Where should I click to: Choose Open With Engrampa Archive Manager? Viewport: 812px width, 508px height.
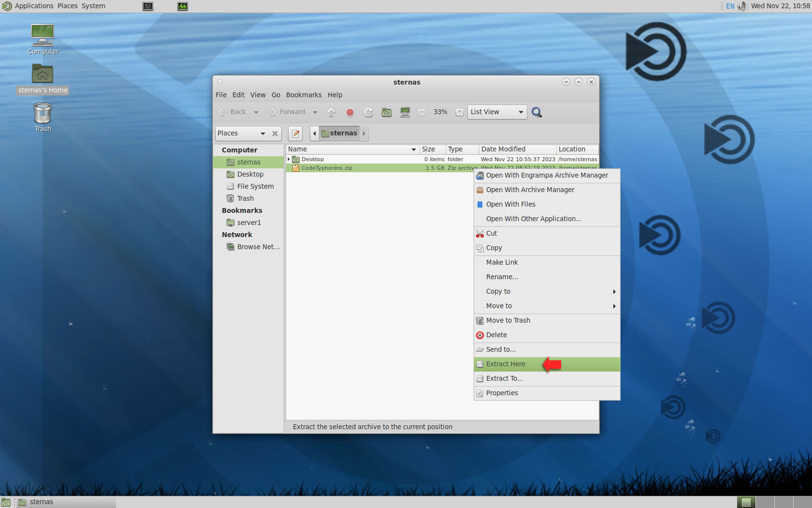547,175
